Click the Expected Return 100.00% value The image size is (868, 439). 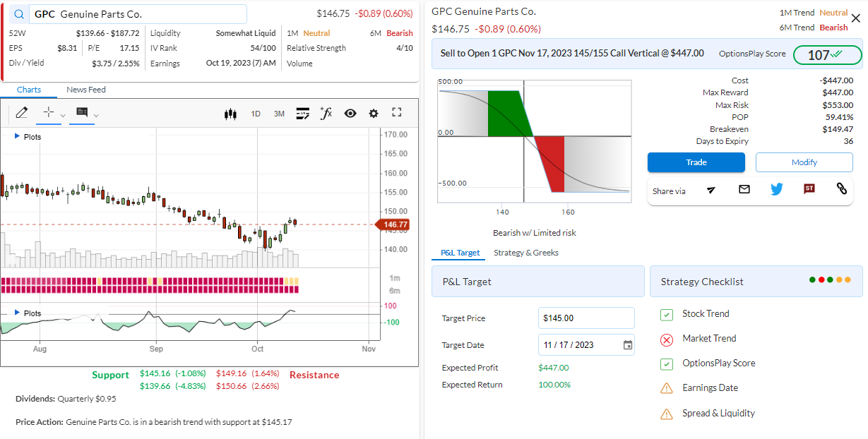pyautogui.click(x=554, y=385)
